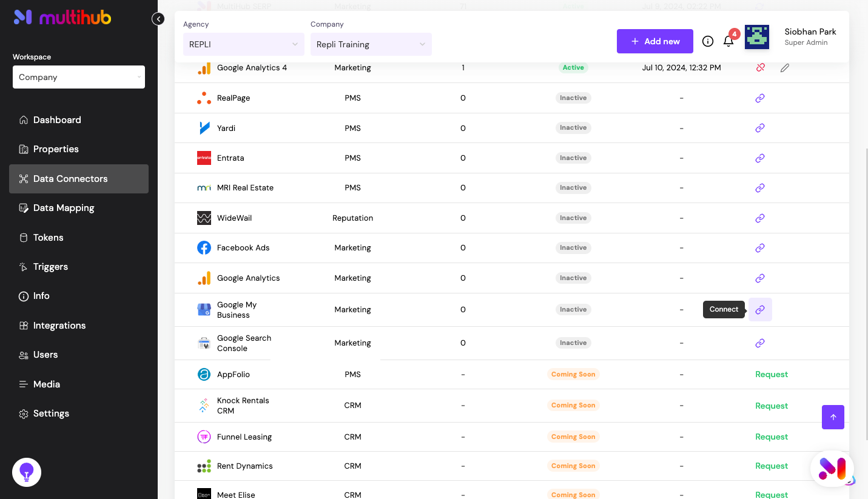This screenshot has height=499, width=868.
Task: Open the Agency REPLI dropdown
Action: 244,44
